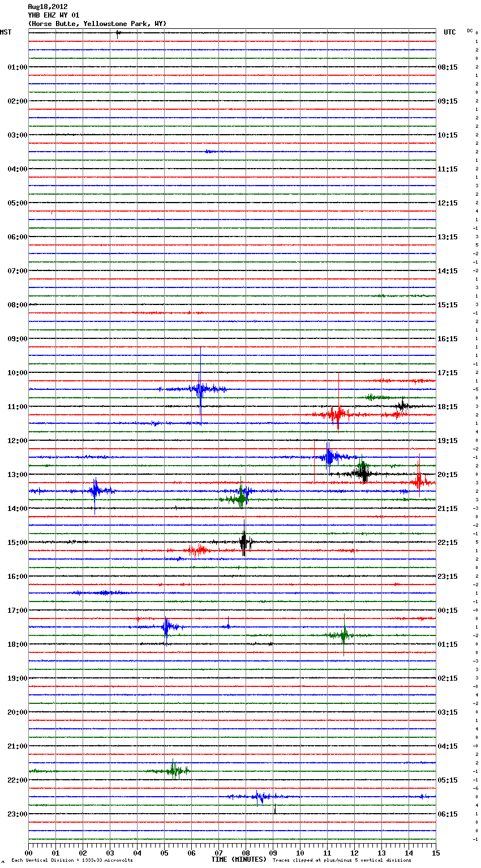Image resolution: width=481 pixels, height=868 pixels.
Task: Click the 'MST' axis header
Action: pyautogui.click(x=6, y=32)
